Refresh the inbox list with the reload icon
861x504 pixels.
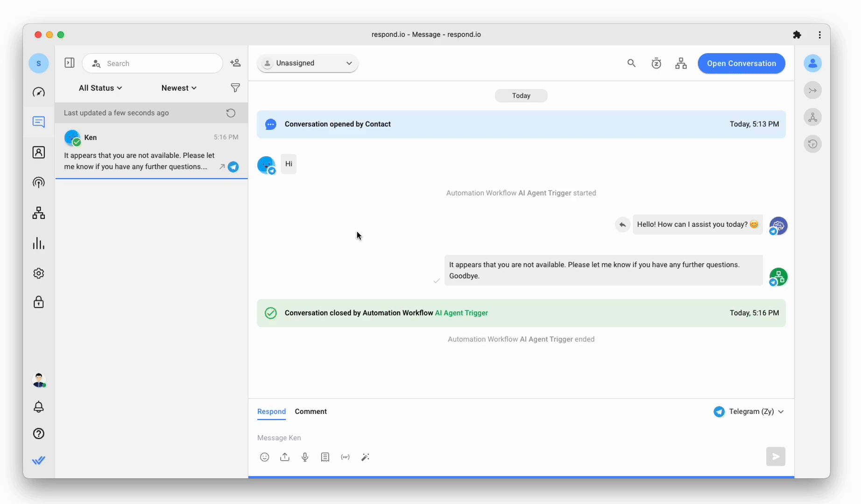coord(230,112)
